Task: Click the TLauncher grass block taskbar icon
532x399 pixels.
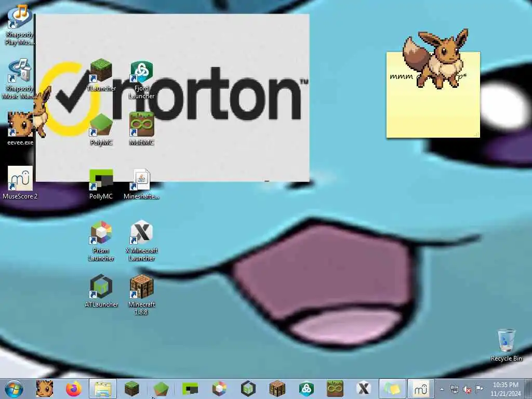Action: [x=131, y=389]
